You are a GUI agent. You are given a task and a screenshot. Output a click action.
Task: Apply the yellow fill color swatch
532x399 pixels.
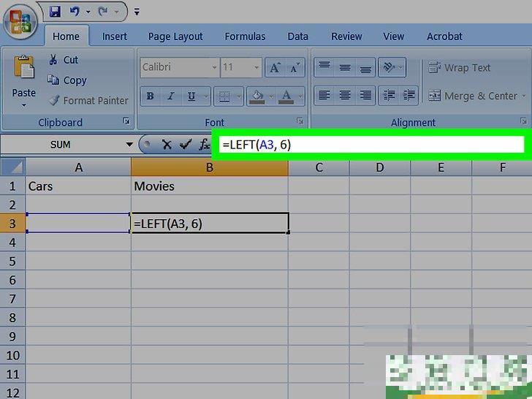tap(256, 96)
